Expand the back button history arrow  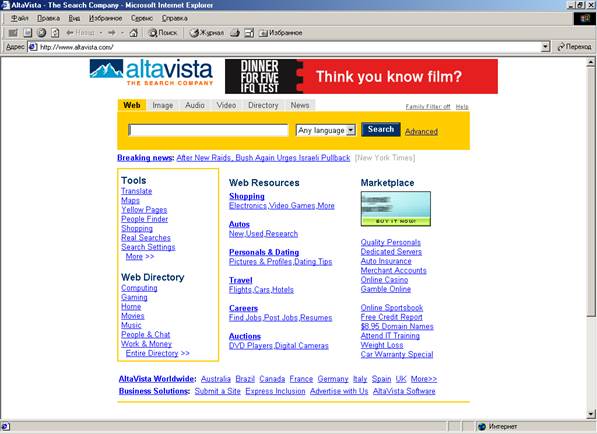[x=101, y=33]
